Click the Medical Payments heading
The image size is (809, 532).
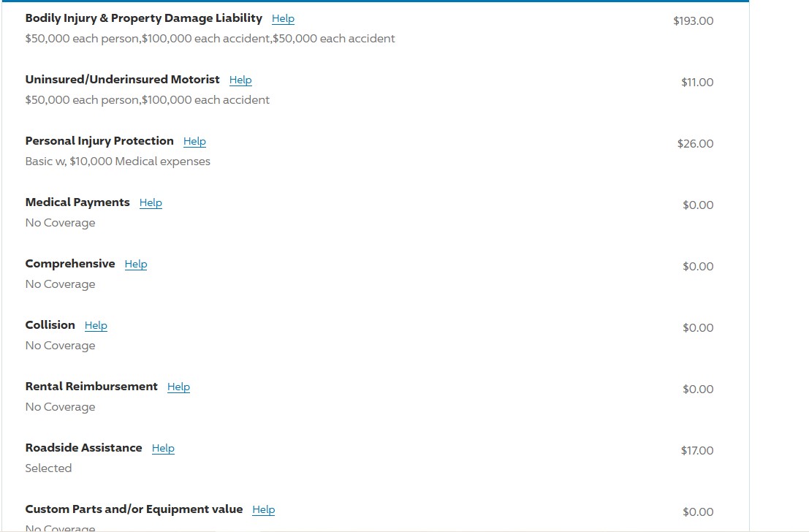pyautogui.click(x=77, y=202)
